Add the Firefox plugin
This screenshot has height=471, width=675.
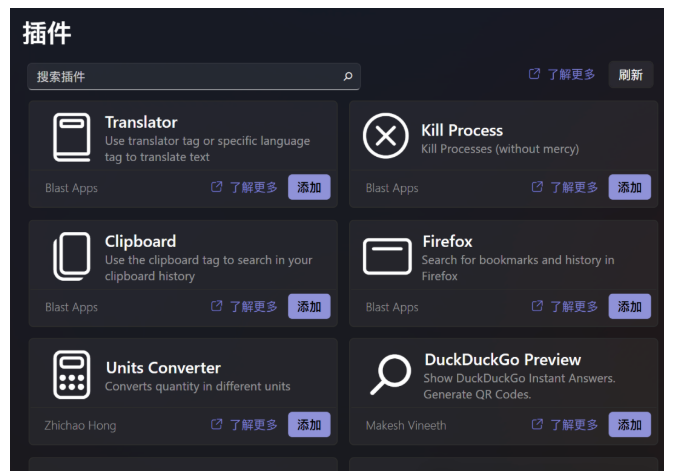(x=629, y=307)
